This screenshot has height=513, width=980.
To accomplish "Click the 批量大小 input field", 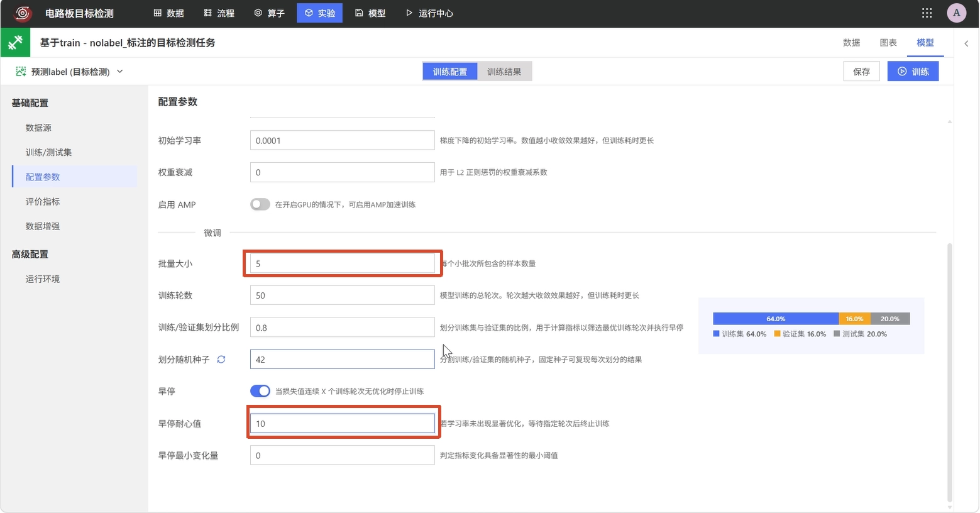I will [342, 263].
